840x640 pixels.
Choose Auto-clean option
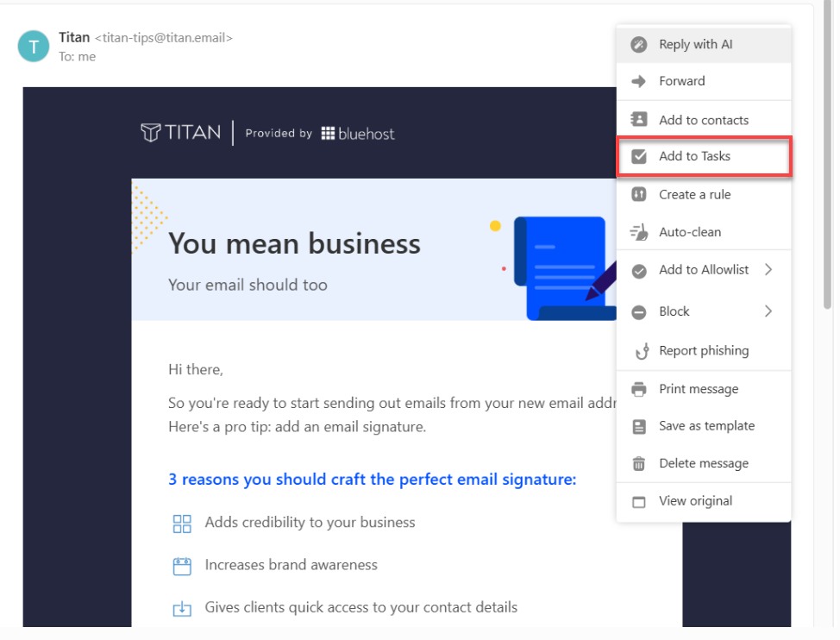[704, 232]
